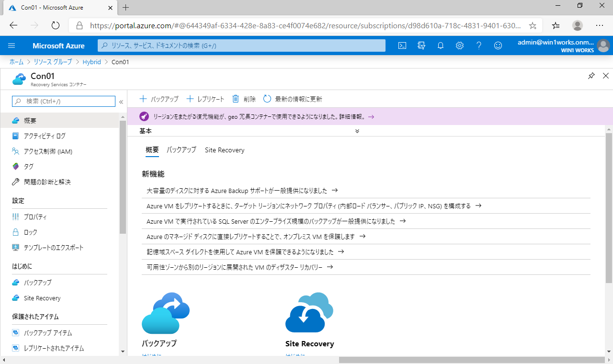The height and width of the screenshot is (364, 613).
Task: Go to リソース グループ in the breadcrumb
Action: (x=53, y=62)
